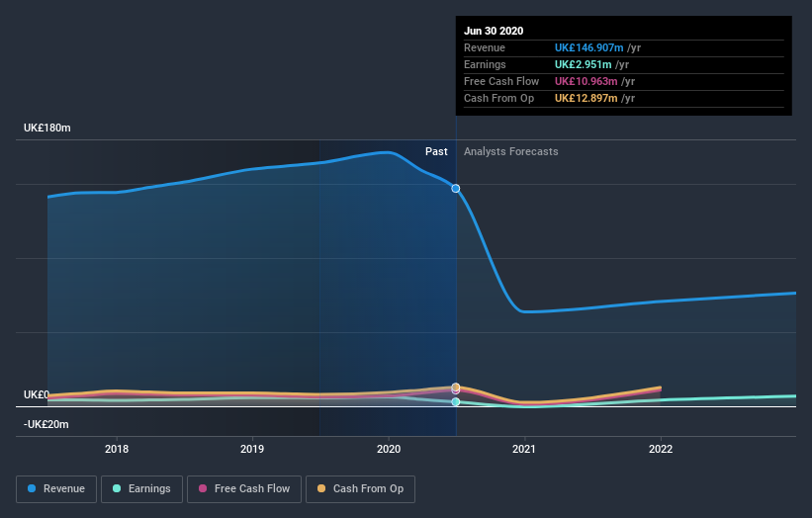The width and height of the screenshot is (812, 518).
Task: Click the tooltip Free Cash Flow label
Action: coord(501,81)
